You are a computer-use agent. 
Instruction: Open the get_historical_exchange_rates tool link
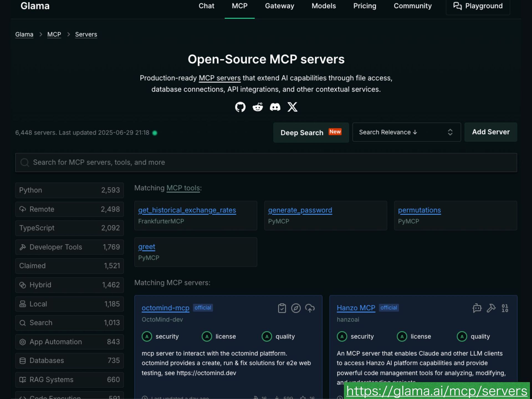pyautogui.click(x=187, y=210)
